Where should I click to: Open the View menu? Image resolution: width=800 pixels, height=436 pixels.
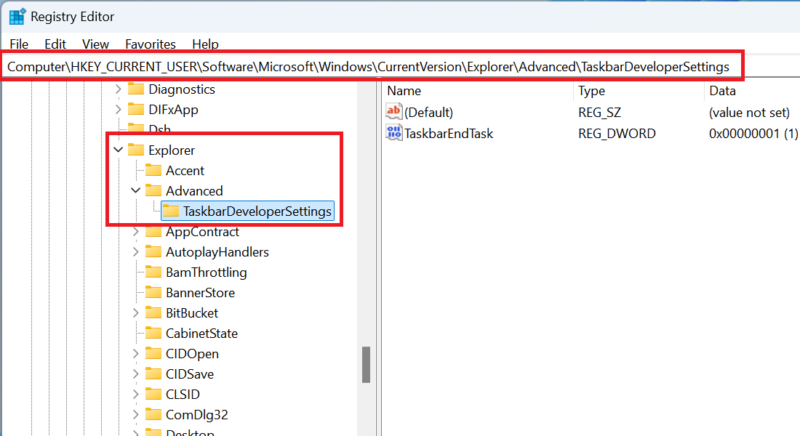[x=95, y=44]
